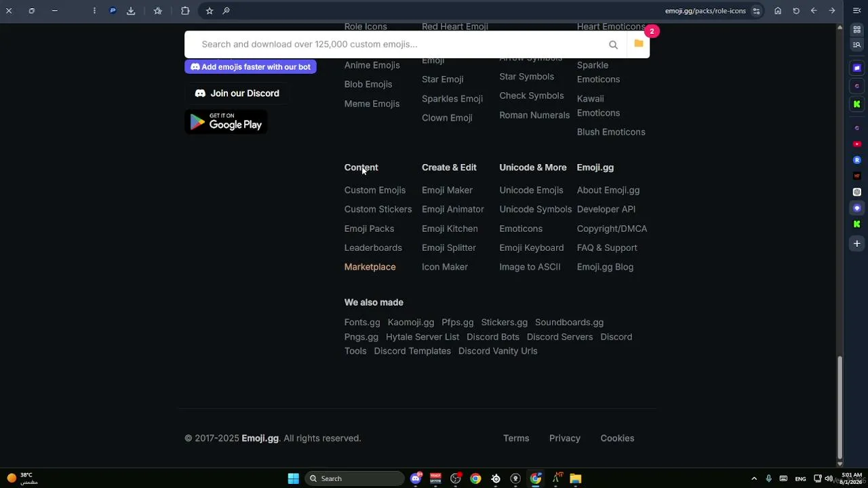Open the zoom magnifier icon in address bar
The width and height of the screenshot is (868, 488).
tap(226, 11)
